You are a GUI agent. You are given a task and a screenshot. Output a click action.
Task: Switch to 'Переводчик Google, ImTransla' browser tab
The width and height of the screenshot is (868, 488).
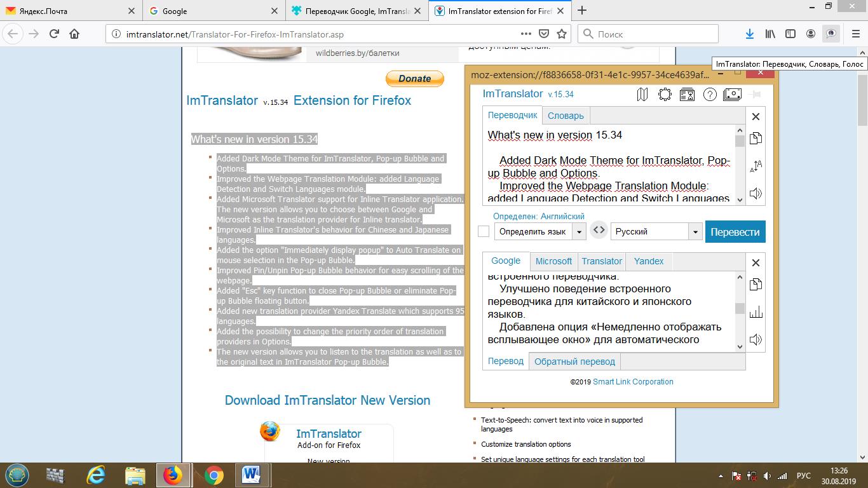click(x=357, y=11)
